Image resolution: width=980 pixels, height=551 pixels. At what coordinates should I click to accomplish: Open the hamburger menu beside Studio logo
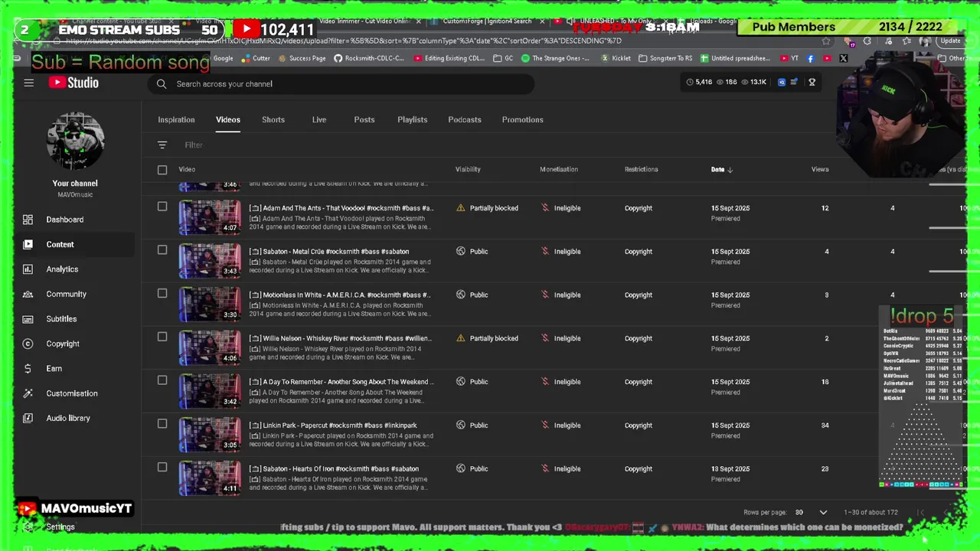click(28, 83)
